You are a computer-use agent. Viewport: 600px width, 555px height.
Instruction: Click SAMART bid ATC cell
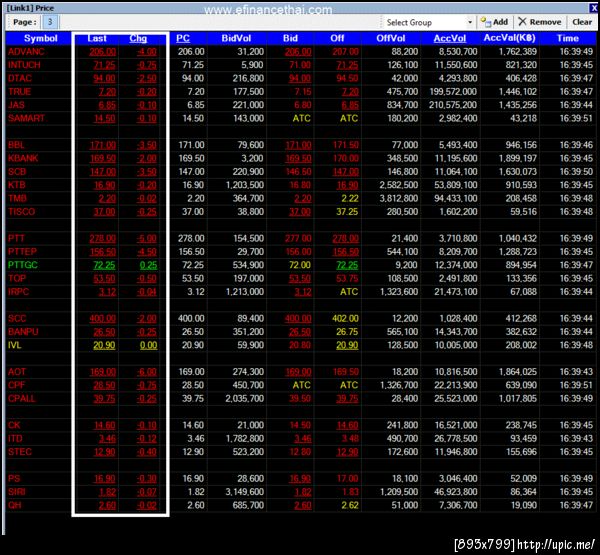302,118
